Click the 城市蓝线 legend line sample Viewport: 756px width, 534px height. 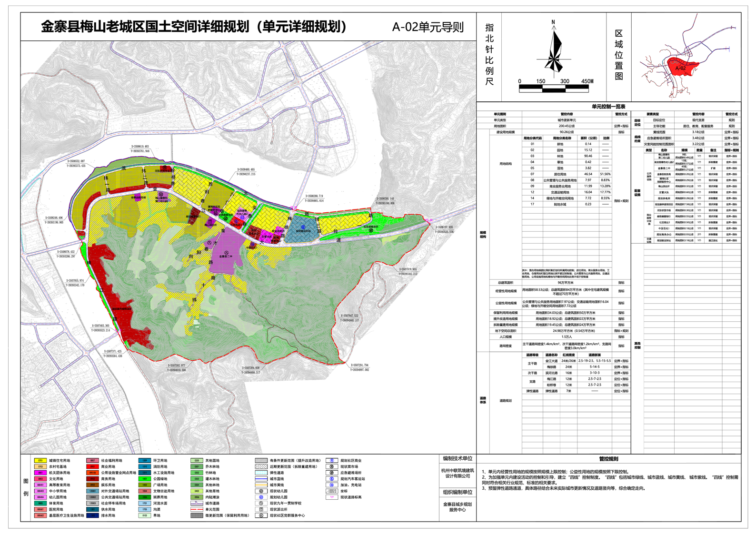[x=261, y=479]
